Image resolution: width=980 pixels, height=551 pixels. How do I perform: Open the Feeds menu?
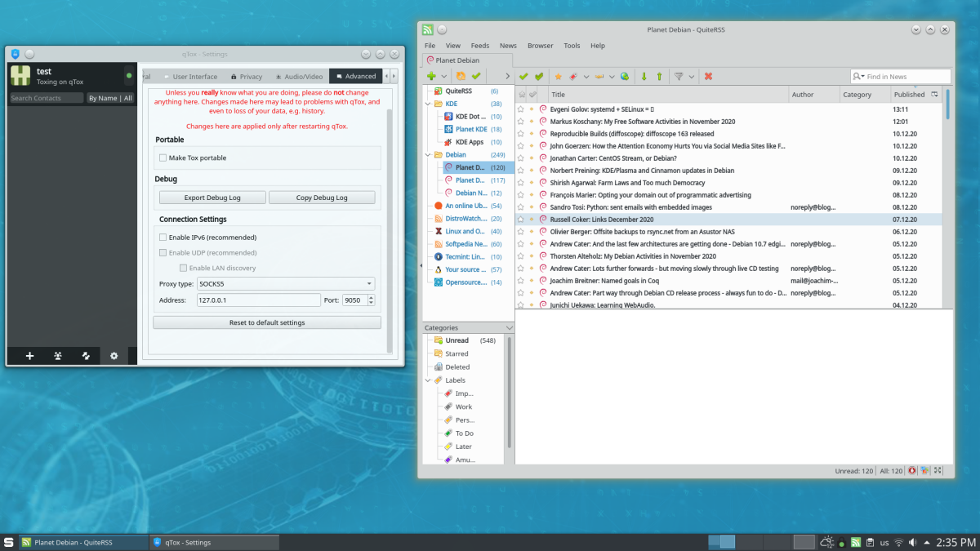pyautogui.click(x=479, y=46)
